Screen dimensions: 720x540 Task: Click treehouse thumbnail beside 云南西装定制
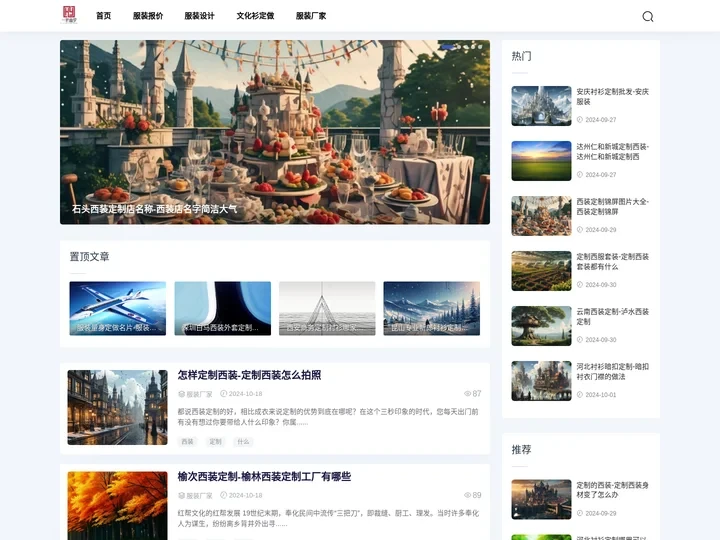click(x=541, y=326)
